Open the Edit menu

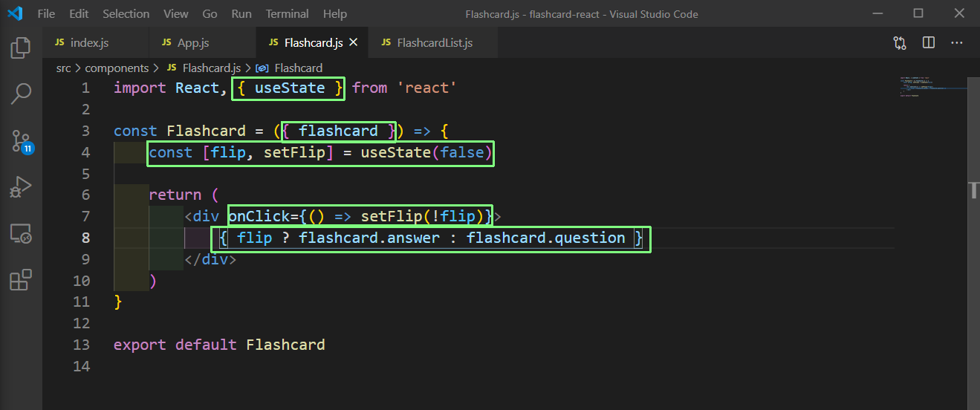point(79,14)
